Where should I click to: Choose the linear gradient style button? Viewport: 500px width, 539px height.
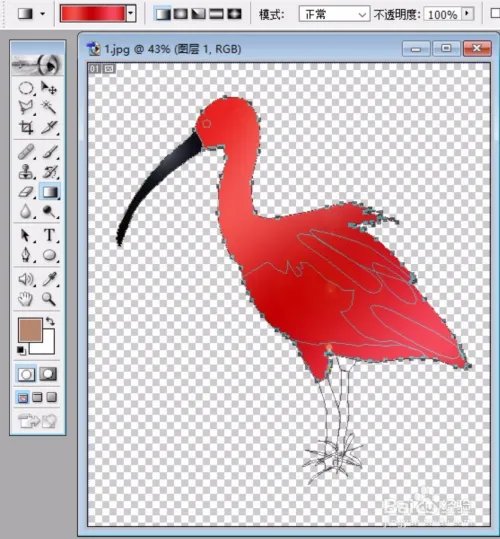(163, 14)
